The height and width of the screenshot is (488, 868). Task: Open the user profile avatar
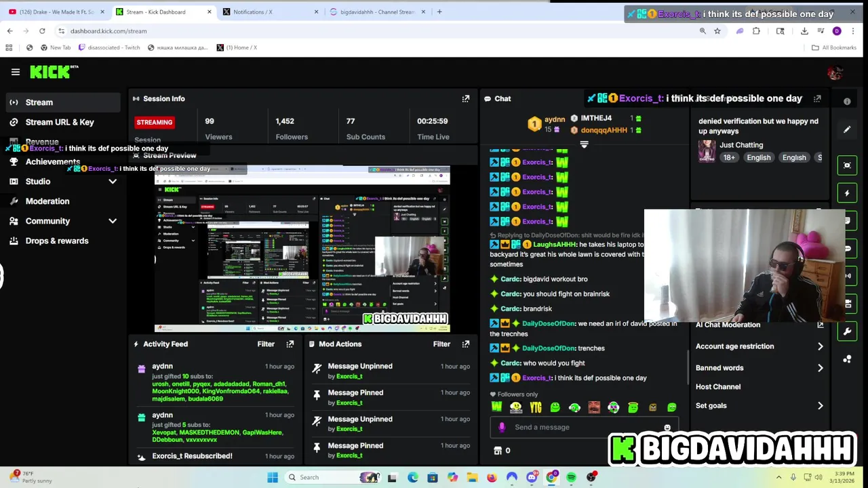pos(835,73)
